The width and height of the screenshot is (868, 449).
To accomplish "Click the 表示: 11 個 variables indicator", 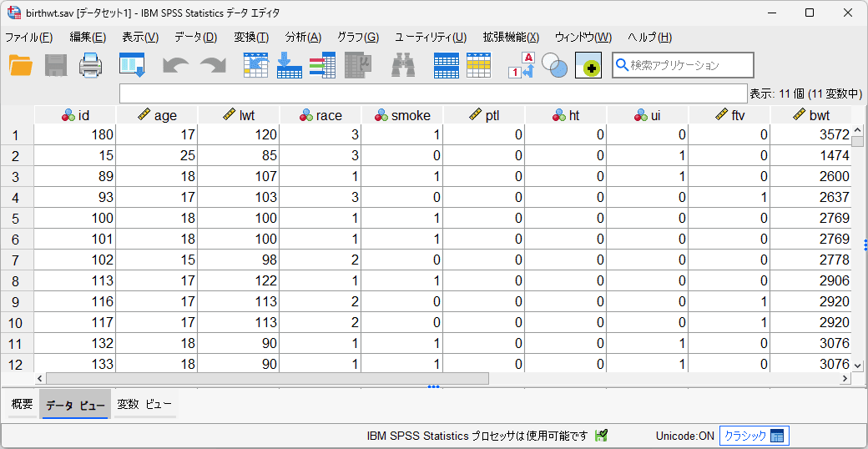I will [x=806, y=94].
